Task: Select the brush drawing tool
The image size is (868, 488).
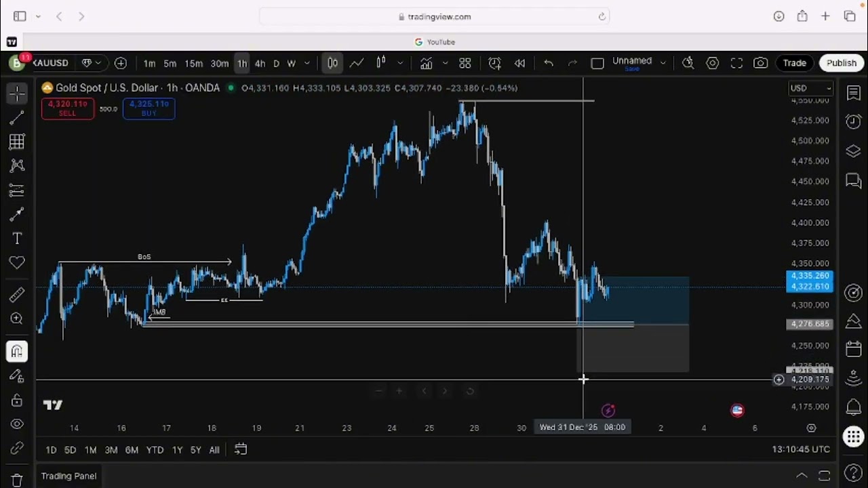Action: click(x=17, y=214)
